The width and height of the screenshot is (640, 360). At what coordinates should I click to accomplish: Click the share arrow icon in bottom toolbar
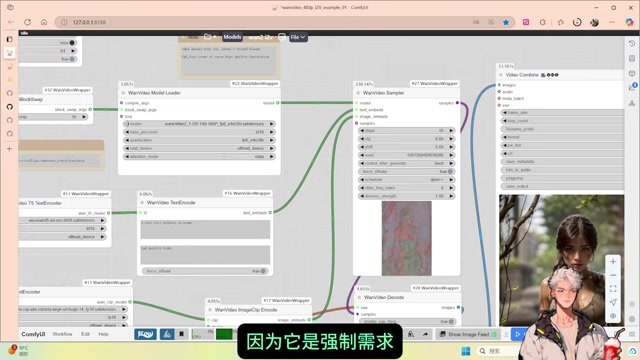click(425, 334)
